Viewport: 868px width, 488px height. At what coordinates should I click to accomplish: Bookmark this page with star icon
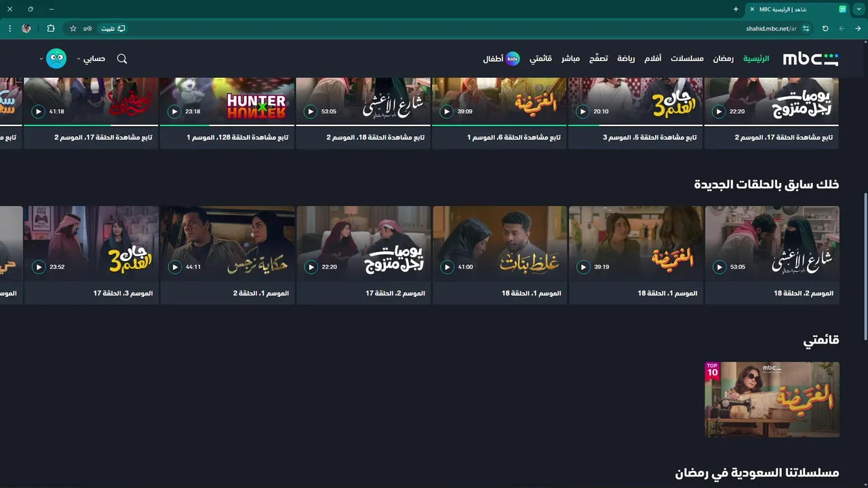[73, 28]
